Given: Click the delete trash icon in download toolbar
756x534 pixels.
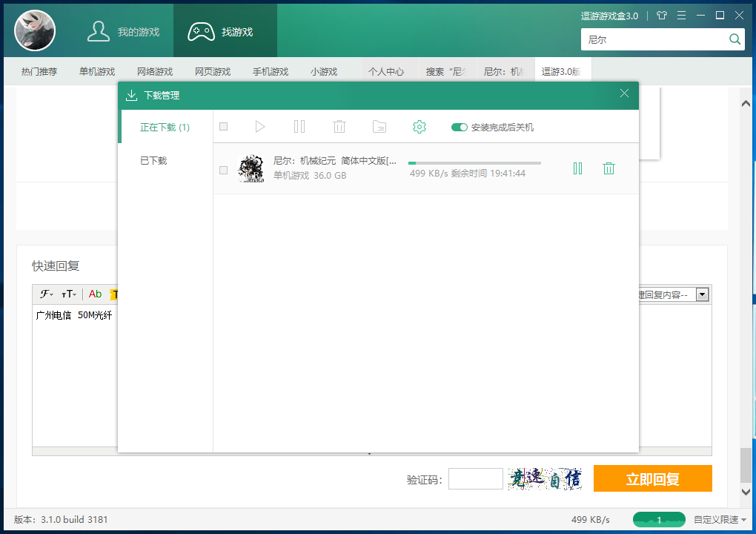Looking at the screenshot, I should click(339, 126).
